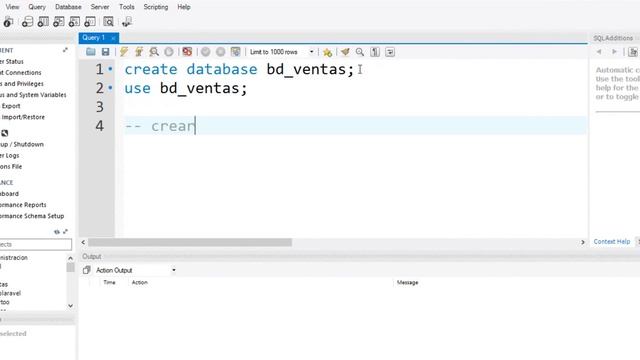Toggle auto-commit mode icon
Screen dimensions: 640x360
[x=236, y=52]
